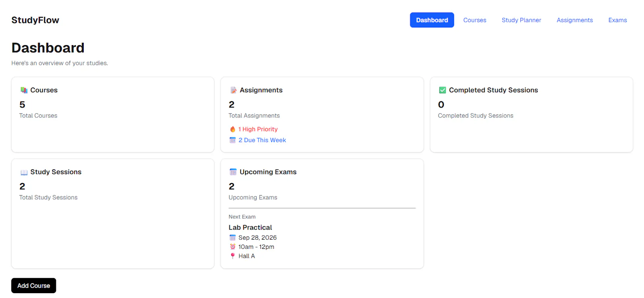Click the 10am - 12pm exam time
This screenshot has height=298, width=644.
[x=256, y=247]
